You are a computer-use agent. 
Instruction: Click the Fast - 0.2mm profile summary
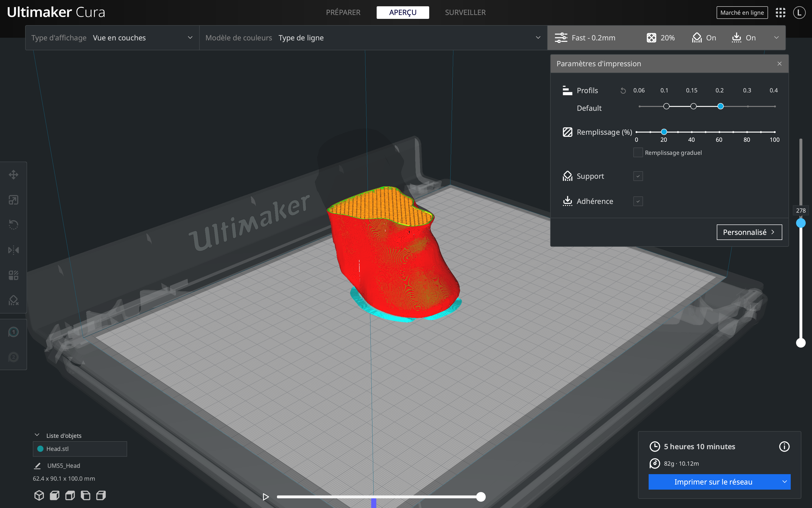[585, 38]
